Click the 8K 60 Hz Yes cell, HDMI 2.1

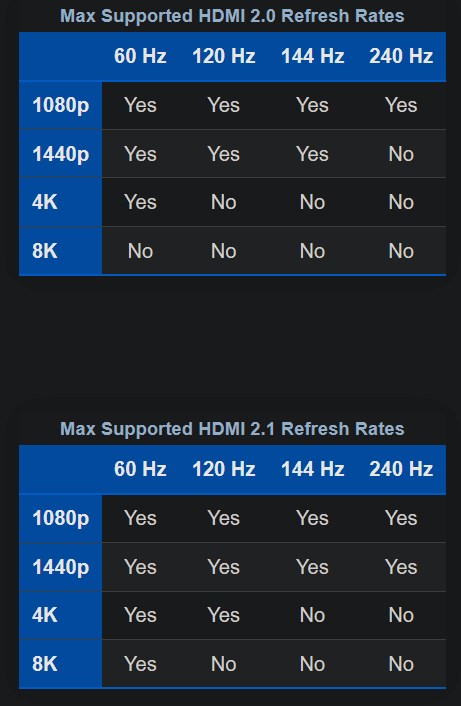(x=140, y=664)
